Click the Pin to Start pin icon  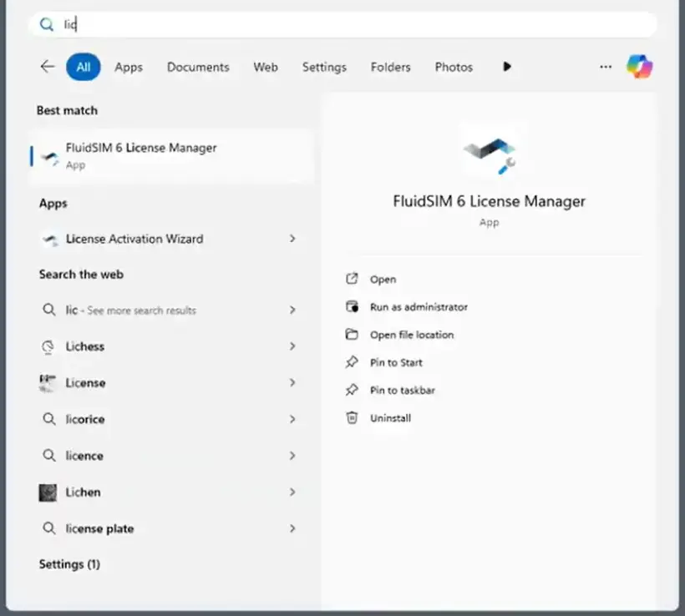pos(353,362)
